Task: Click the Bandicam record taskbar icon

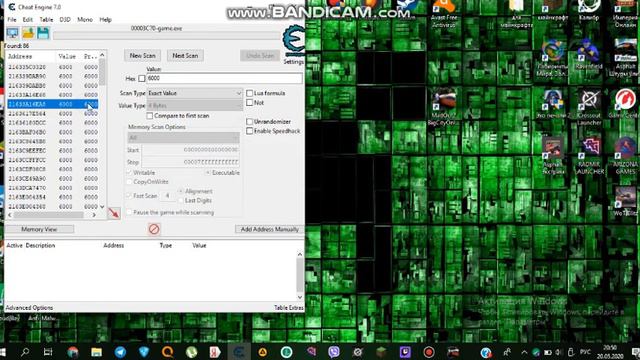Action: pyautogui.click(x=429, y=352)
